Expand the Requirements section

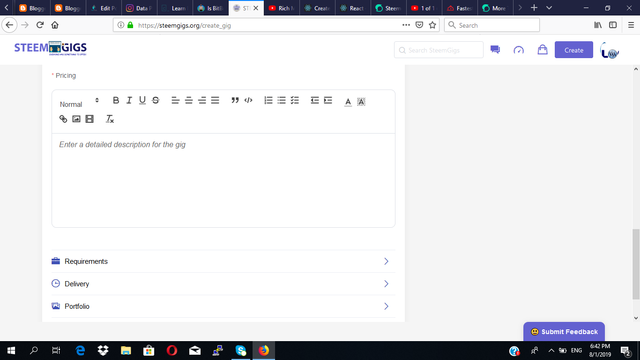[223, 261]
